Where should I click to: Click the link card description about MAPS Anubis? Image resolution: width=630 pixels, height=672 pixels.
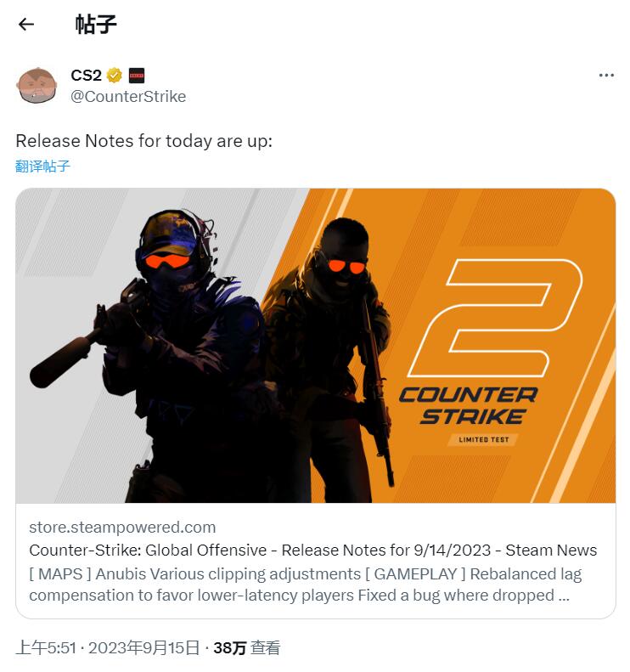pyautogui.click(x=306, y=584)
